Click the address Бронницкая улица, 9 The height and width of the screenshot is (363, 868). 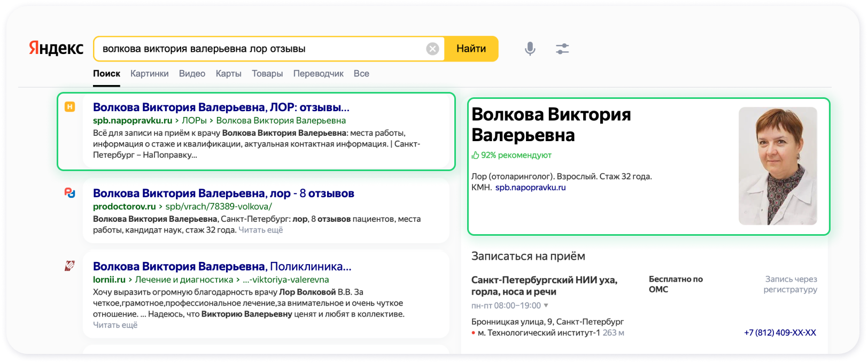[x=547, y=322]
